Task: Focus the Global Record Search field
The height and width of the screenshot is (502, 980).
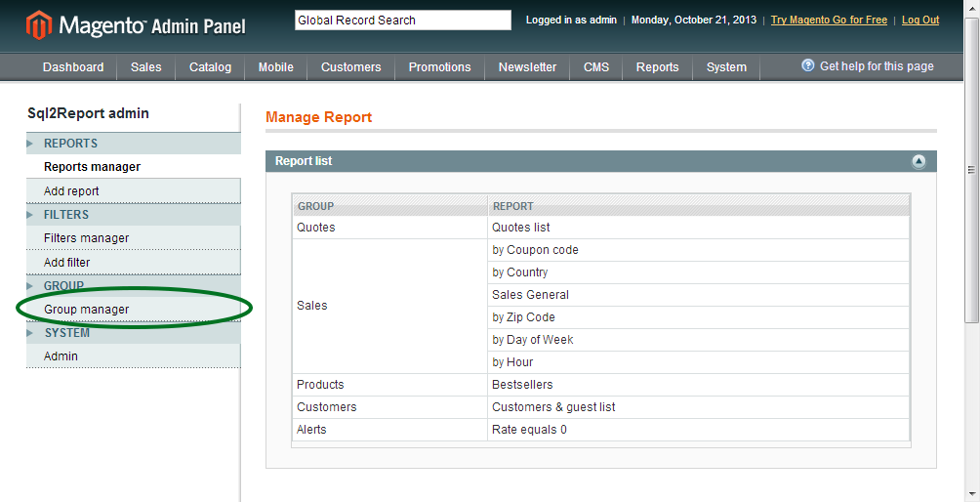Action: pyautogui.click(x=403, y=20)
